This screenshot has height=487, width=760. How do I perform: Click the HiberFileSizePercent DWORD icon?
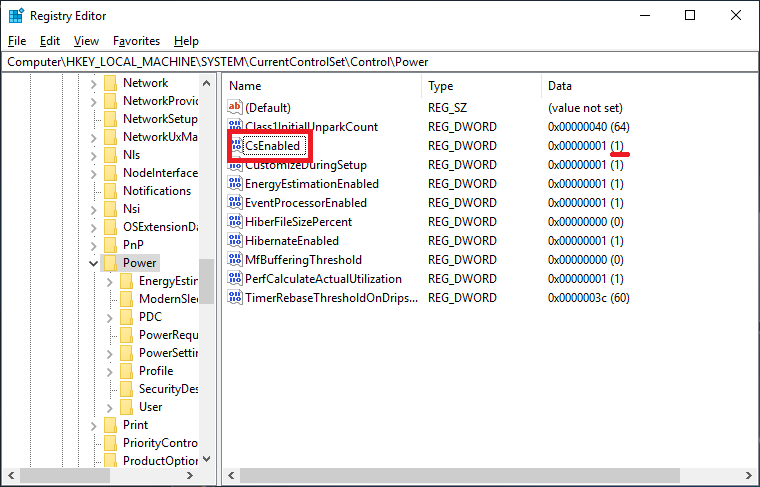[235, 221]
